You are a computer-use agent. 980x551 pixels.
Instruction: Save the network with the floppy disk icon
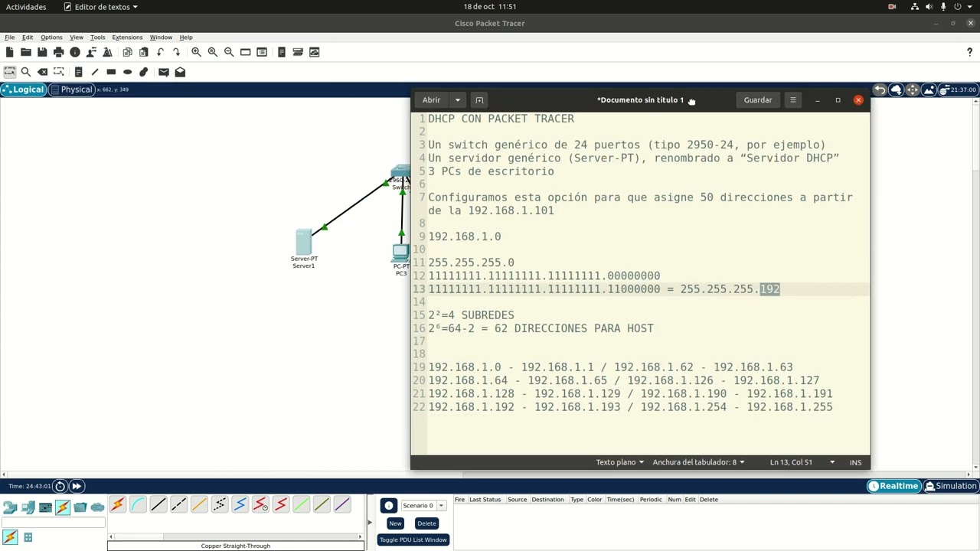pos(42,52)
